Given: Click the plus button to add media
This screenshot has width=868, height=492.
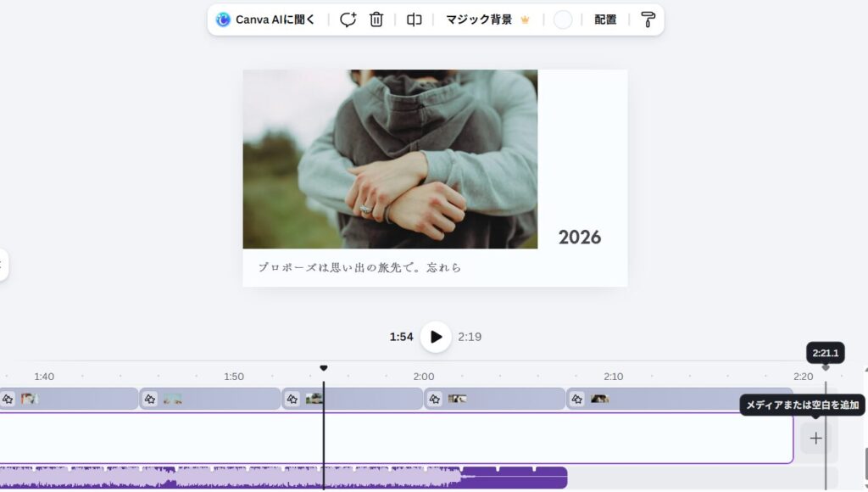Looking at the screenshot, I should click(x=815, y=439).
